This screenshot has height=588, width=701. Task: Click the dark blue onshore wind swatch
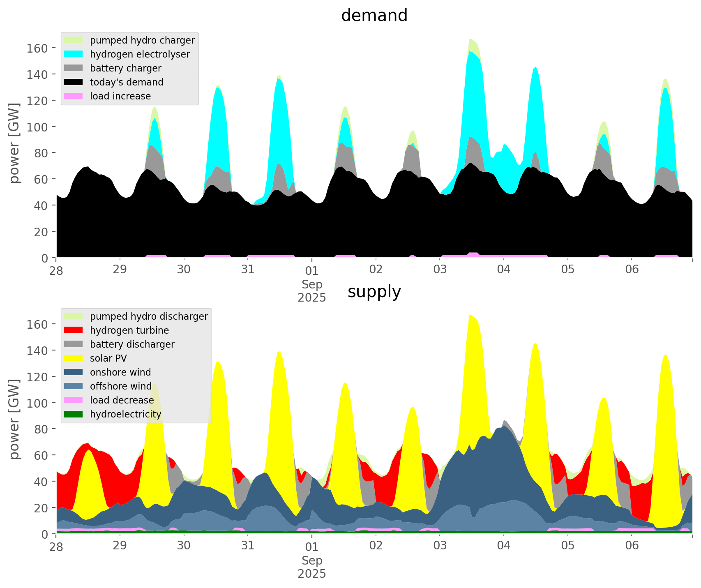pyautogui.click(x=74, y=372)
